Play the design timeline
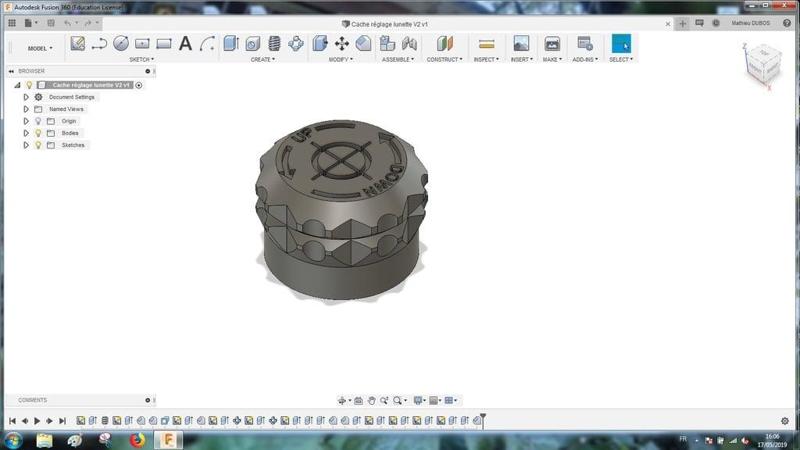The width and height of the screenshot is (800, 450). pyautogui.click(x=37, y=421)
